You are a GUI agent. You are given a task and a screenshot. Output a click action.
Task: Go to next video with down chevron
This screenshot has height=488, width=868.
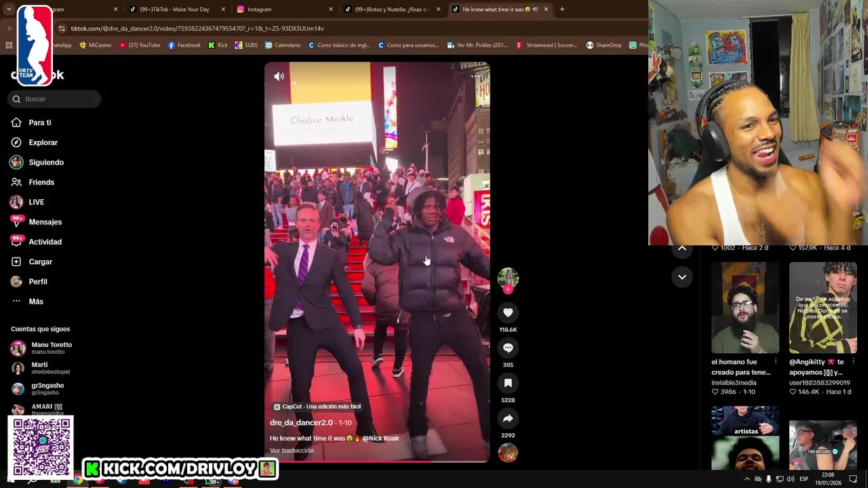(682, 277)
